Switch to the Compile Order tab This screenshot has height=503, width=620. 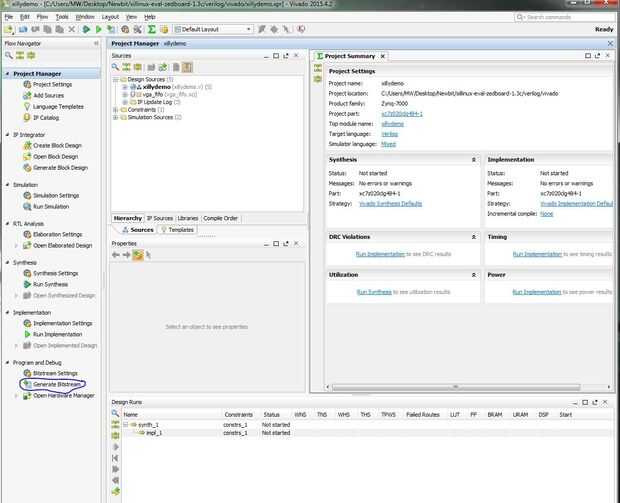pos(221,217)
